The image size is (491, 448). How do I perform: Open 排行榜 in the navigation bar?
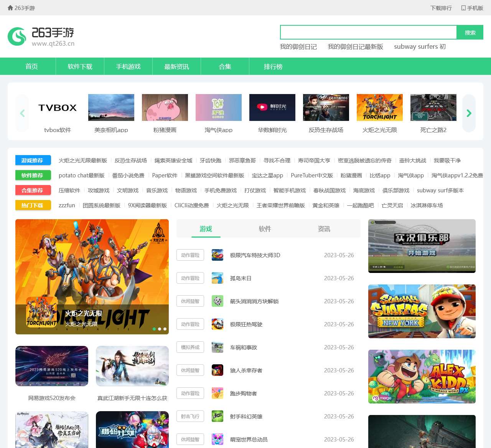[273, 66]
